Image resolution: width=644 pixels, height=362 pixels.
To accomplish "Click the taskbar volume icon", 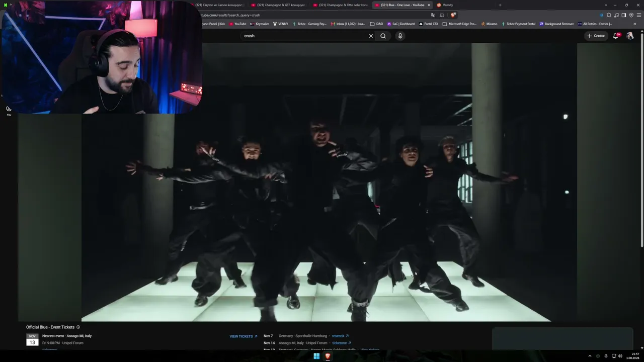I will (620, 356).
